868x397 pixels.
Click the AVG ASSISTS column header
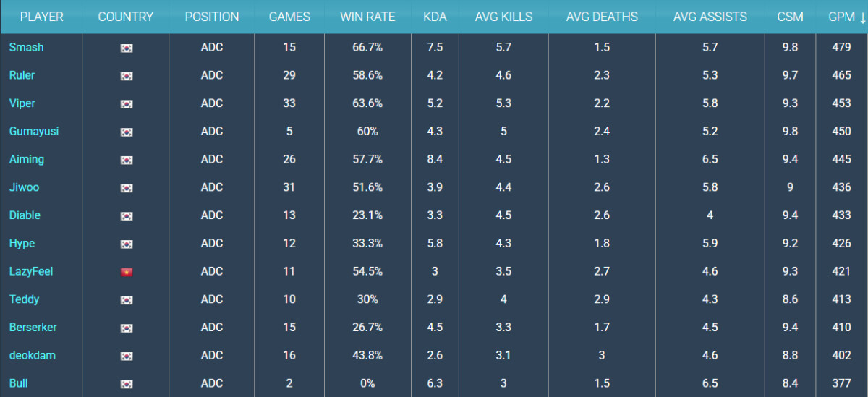pos(710,17)
